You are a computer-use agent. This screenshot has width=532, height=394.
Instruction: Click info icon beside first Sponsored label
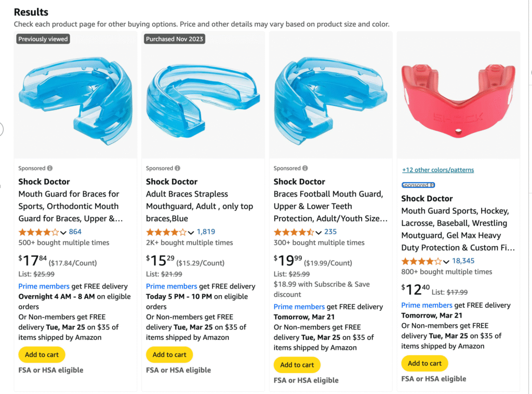[x=50, y=168]
